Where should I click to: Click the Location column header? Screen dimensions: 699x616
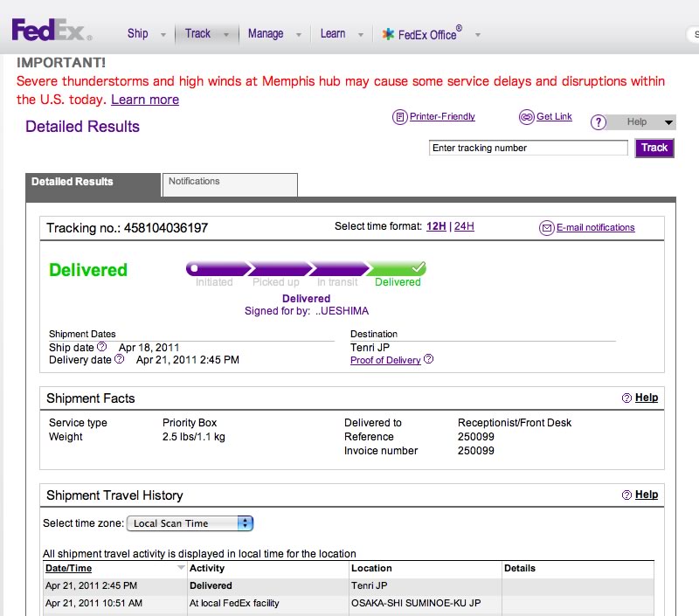tap(371, 568)
